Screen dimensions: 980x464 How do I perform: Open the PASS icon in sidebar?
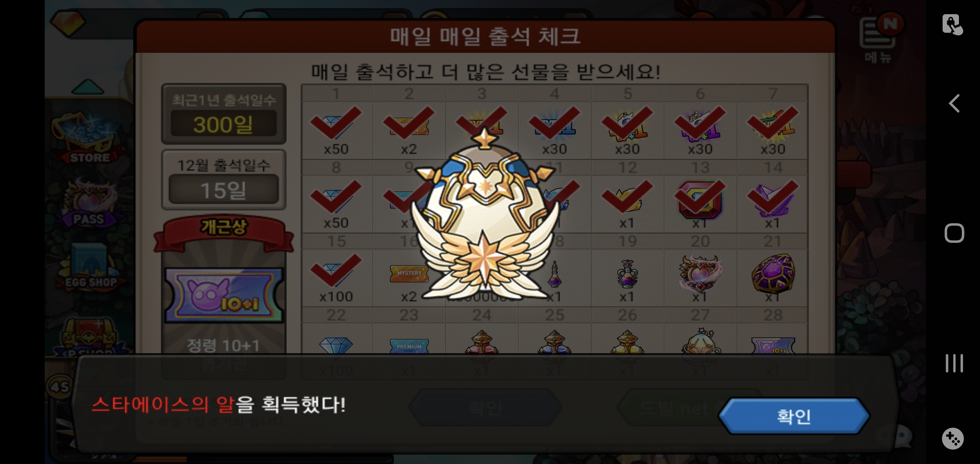[89, 203]
